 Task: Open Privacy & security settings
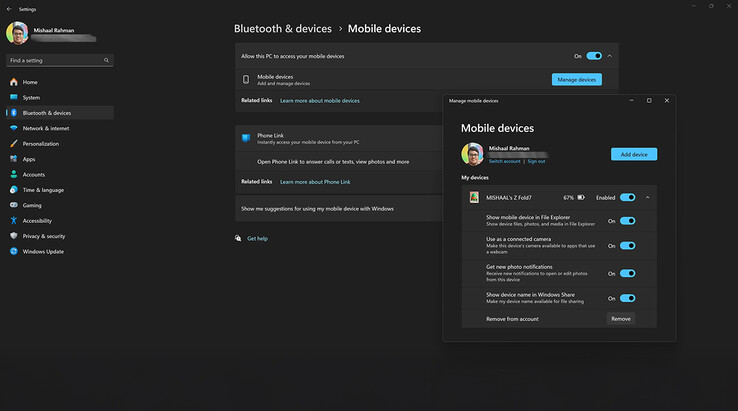[60, 236]
